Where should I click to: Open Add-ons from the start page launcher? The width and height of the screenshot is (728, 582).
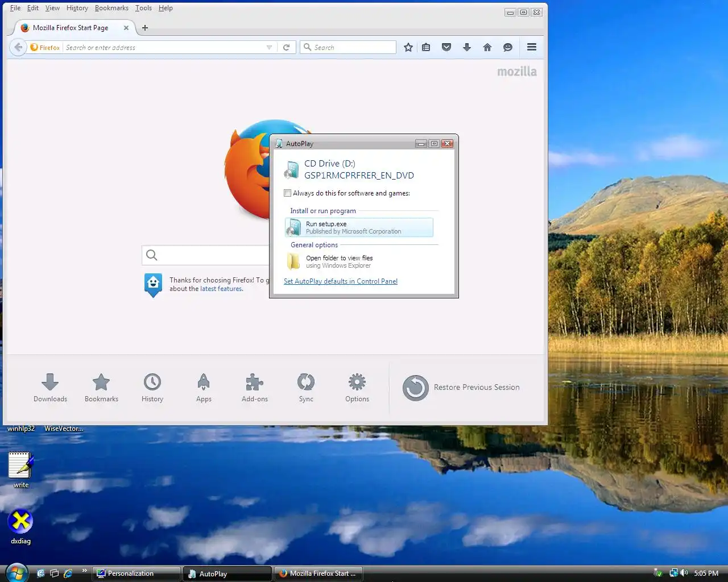[255, 388]
